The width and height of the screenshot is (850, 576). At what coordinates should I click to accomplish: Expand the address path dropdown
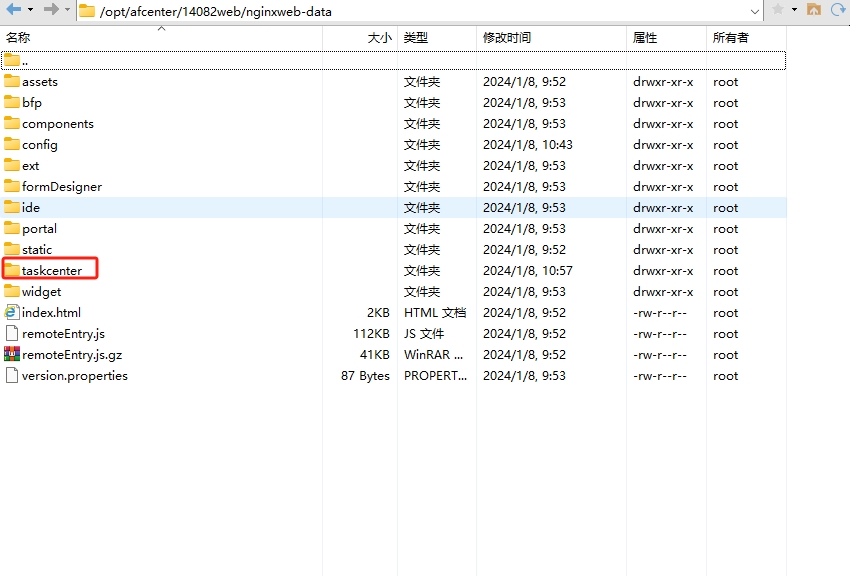click(x=755, y=11)
